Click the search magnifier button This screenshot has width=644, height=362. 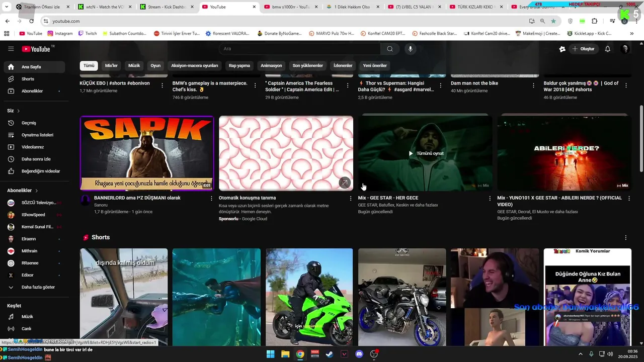pos(390,49)
